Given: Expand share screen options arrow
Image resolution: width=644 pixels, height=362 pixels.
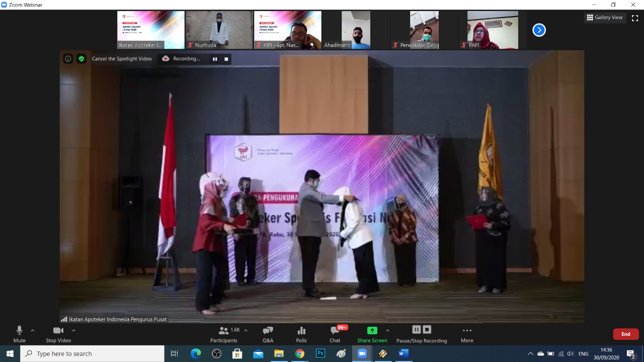Looking at the screenshot, I should 387,330.
